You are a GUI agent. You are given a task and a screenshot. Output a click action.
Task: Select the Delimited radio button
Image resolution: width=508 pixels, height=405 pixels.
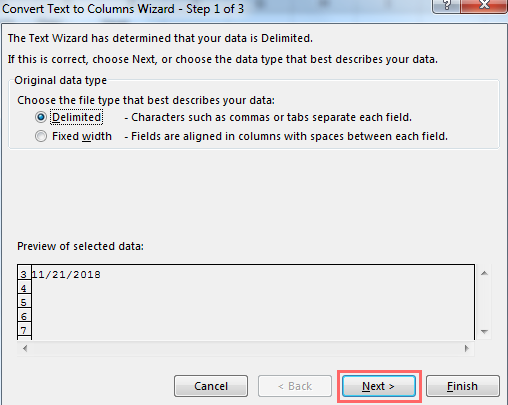(41, 117)
